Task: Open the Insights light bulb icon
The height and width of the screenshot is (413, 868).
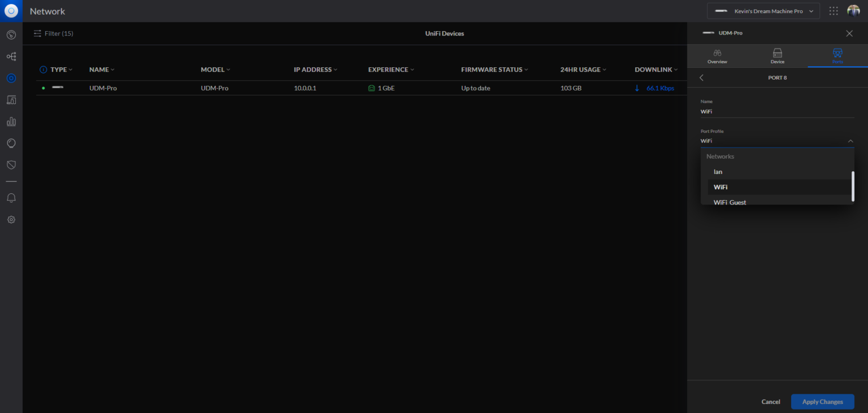Action: click(x=11, y=144)
